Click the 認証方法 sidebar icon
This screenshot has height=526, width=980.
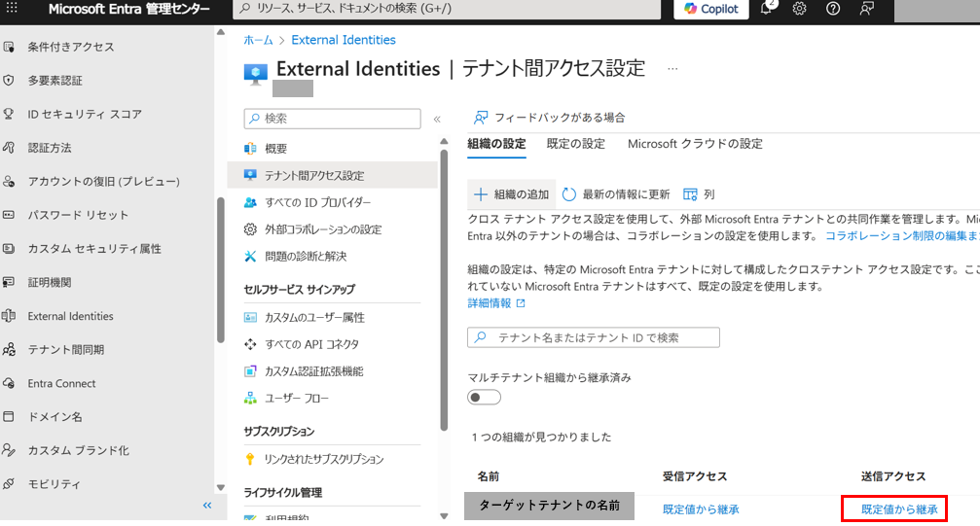[9, 148]
